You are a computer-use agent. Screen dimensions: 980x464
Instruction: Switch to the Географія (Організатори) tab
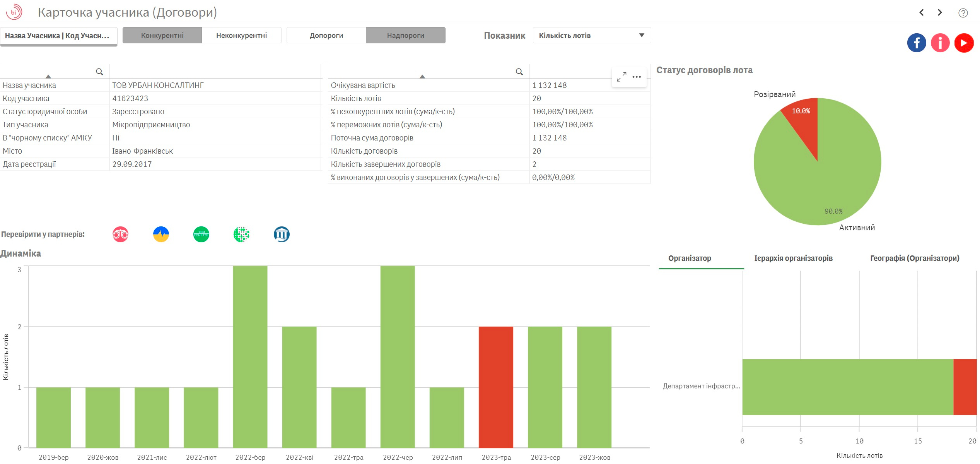(x=915, y=258)
